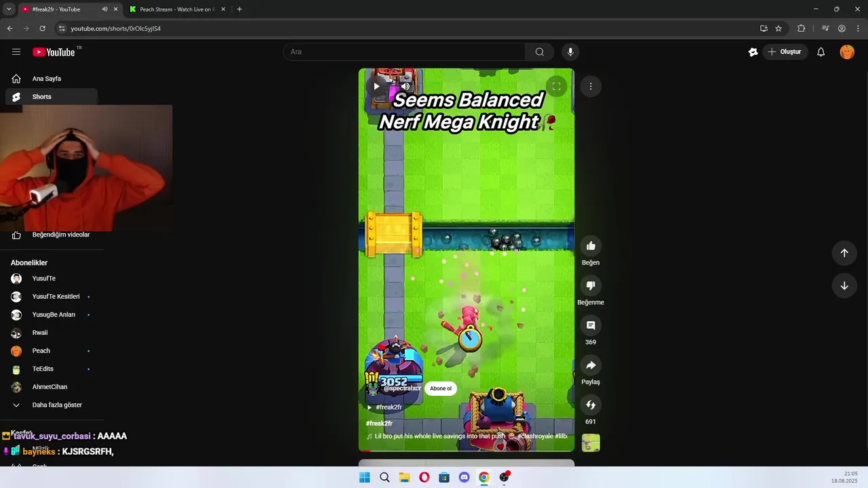Open the Short's three-dot options menu
868x488 pixels.
tap(591, 86)
